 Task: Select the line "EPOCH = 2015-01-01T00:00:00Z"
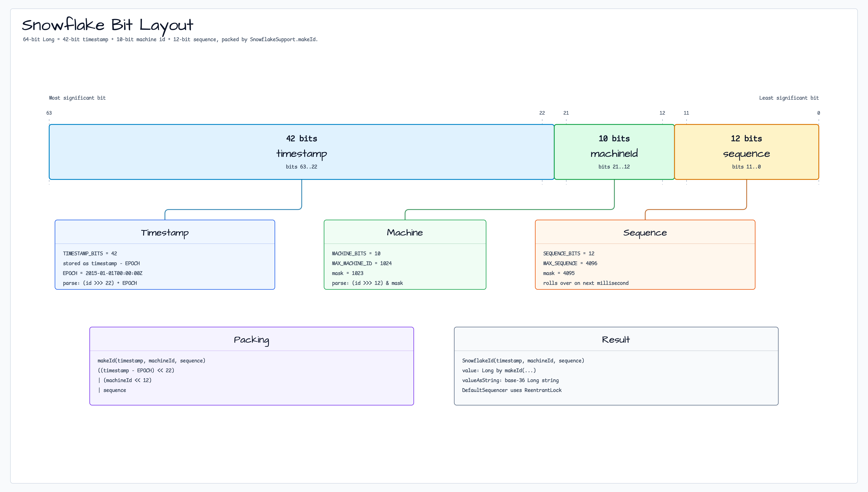103,273
